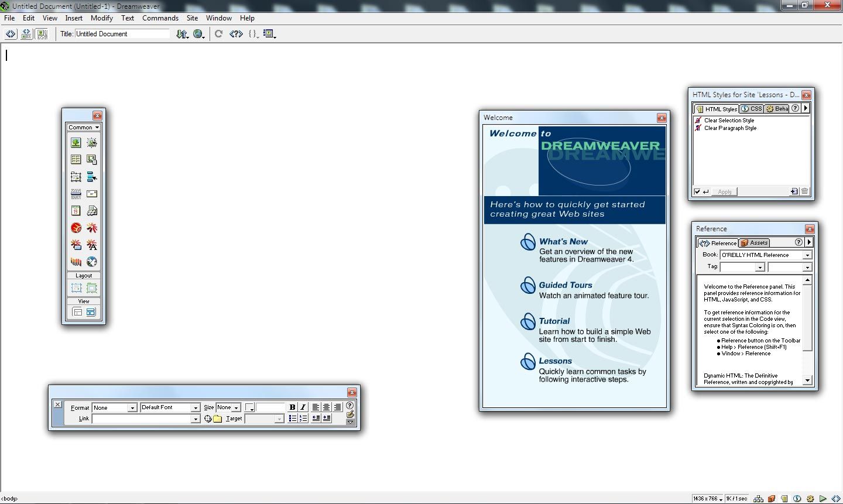Show Code and Design Views

(26, 34)
